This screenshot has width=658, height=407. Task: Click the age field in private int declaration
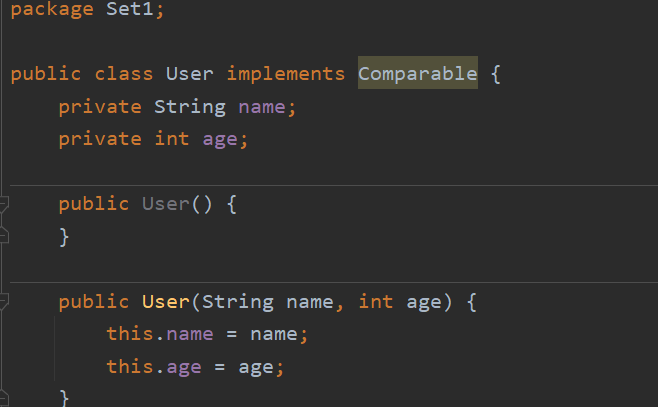tap(220, 140)
